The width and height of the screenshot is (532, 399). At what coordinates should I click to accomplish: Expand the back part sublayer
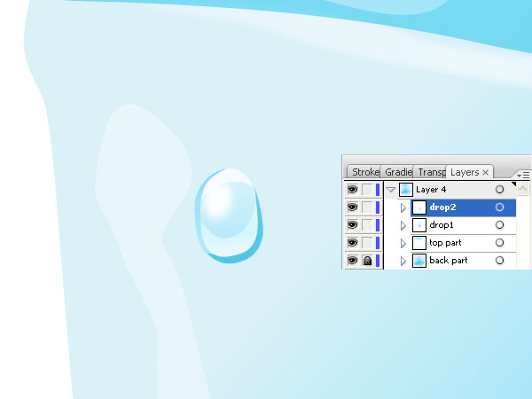pyautogui.click(x=403, y=261)
